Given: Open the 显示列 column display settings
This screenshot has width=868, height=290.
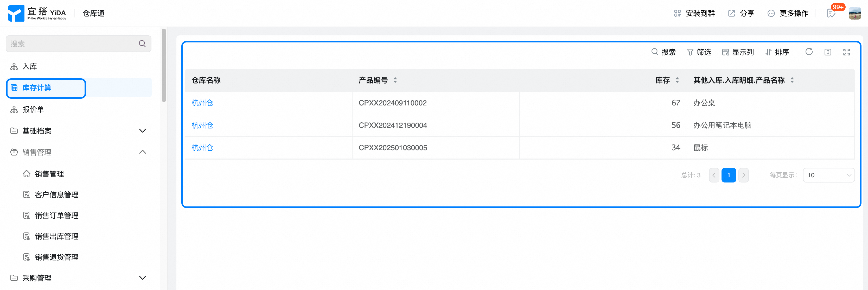Looking at the screenshot, I should point(738,52).
